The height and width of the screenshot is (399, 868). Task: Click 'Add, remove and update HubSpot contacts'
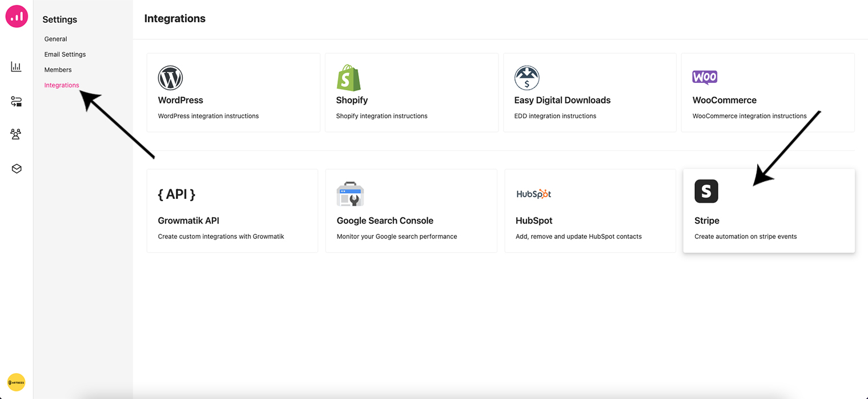point(578,237)
